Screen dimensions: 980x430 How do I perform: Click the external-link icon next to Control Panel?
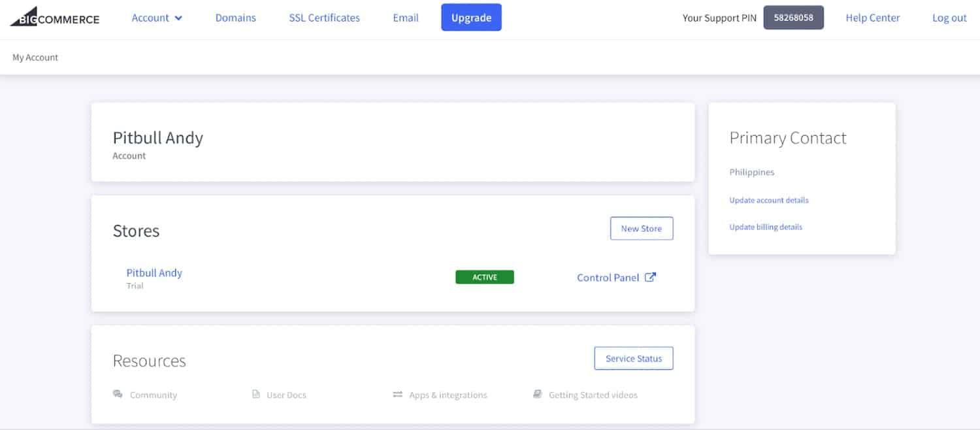tap(651, 277)
